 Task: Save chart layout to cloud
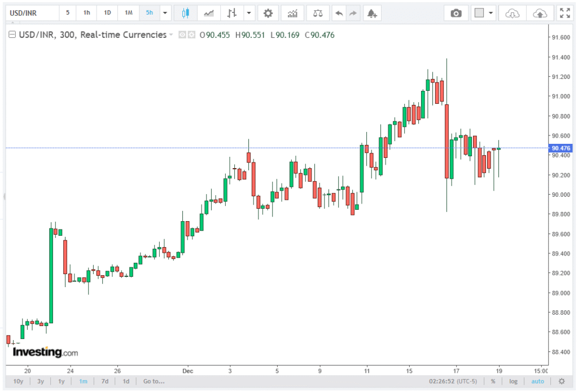(x=540, y=12)
